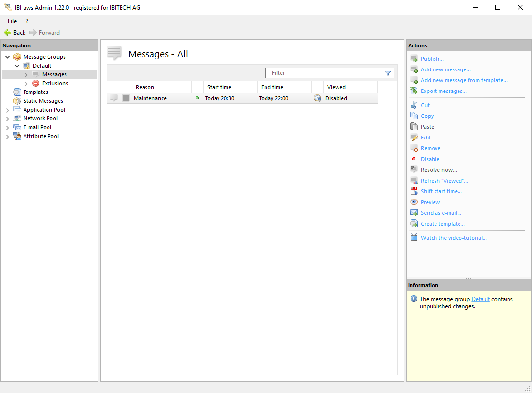Screen dimensions: 532x393
Task: Click the video-tutorial TV icon
Action: (414, 238)
